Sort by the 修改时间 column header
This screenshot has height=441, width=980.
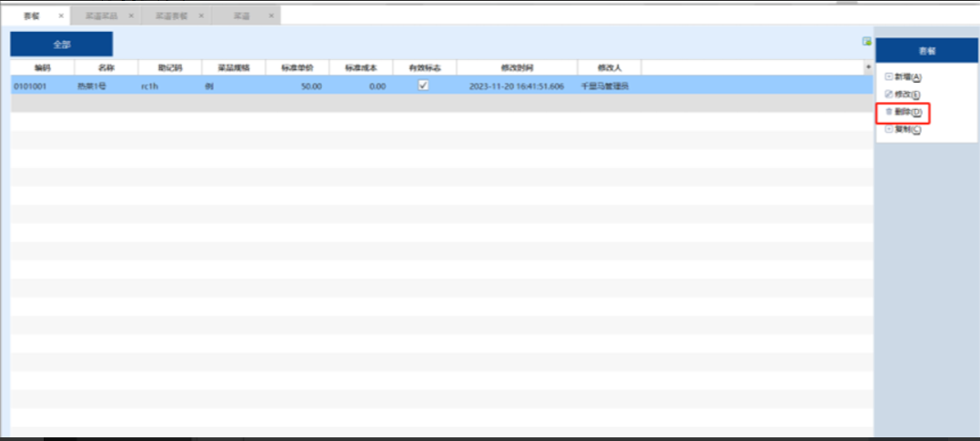[x=516, y=67]
